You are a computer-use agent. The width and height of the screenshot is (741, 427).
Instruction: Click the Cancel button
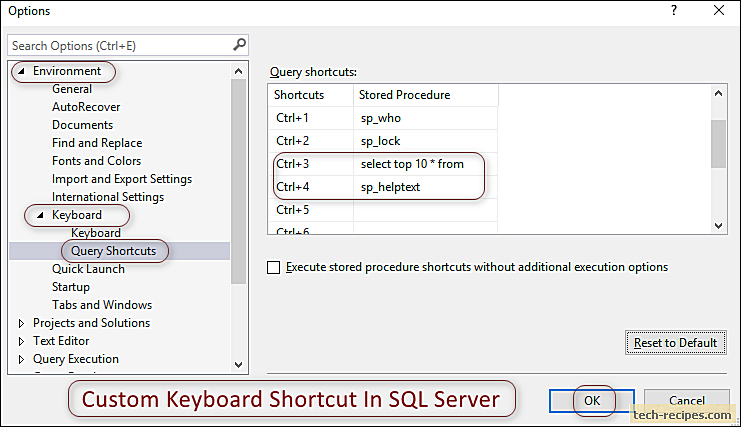pyautogui.click(x=687, y=401)
